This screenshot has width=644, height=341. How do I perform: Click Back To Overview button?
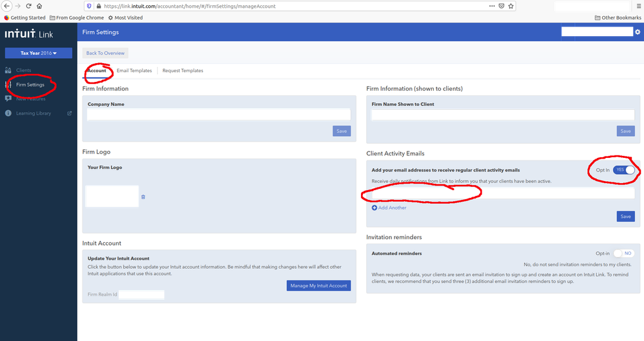coord(105,53)
